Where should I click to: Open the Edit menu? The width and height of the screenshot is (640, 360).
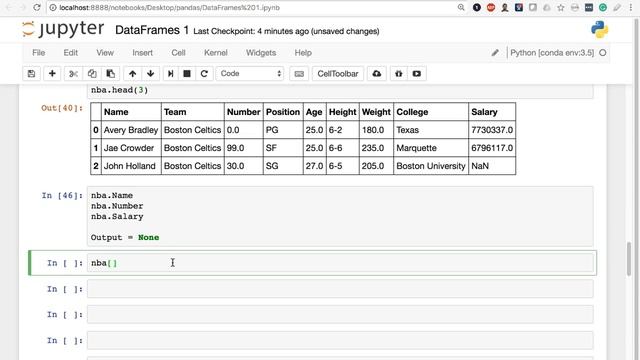click(x=70, y=53)
